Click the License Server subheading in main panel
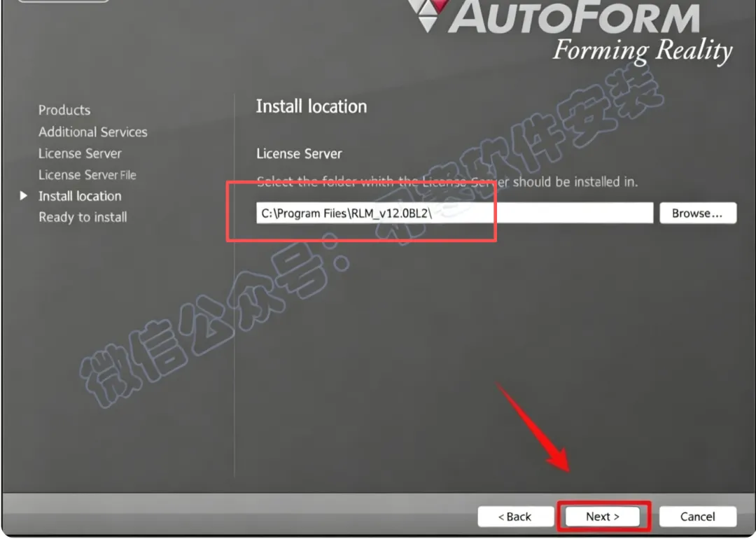Viewport: 756px width, 539px height. click(299, 154)
